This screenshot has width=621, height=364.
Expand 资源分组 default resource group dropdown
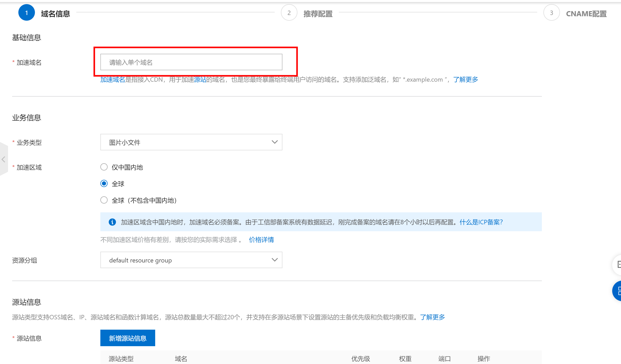(x=191, y=260)
